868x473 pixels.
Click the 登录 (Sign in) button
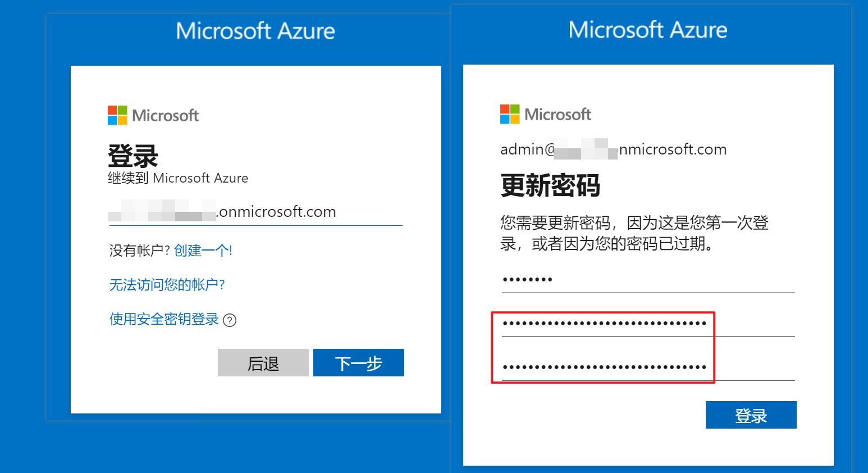click(x=751, y=415)
